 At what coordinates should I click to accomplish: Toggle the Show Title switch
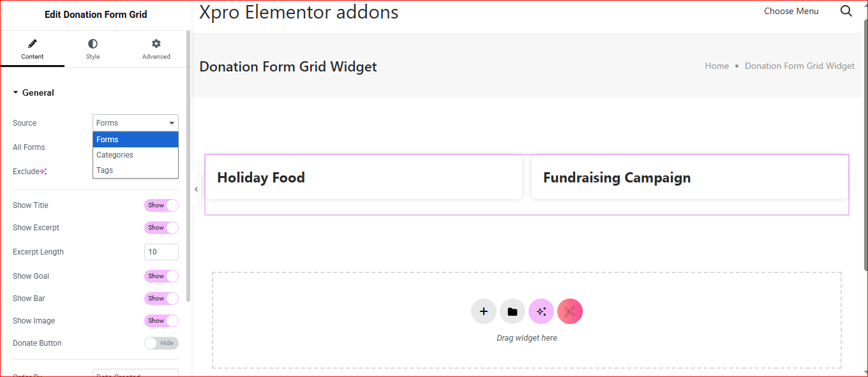[x=161, y=205]
